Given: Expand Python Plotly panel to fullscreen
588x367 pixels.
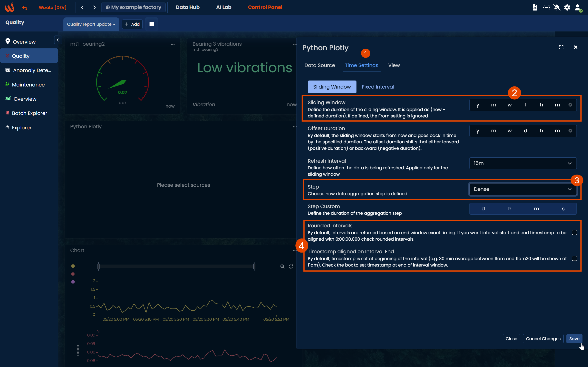Looking at the screenshot, I should coord(561,47).
